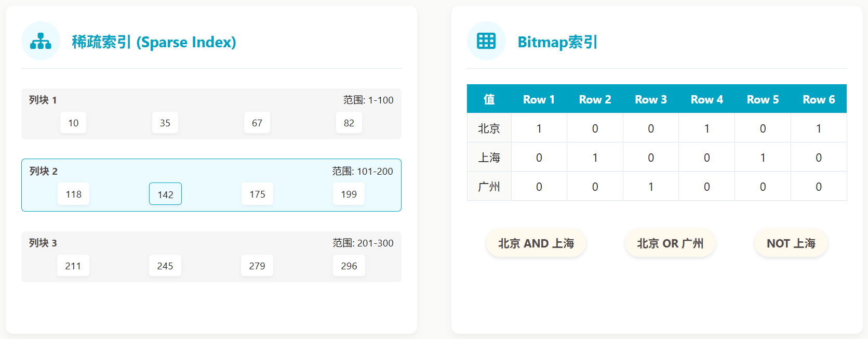Screen dimensions: 868x339
Task: Select value 10 in column block 1
Action: coord(73,123)
